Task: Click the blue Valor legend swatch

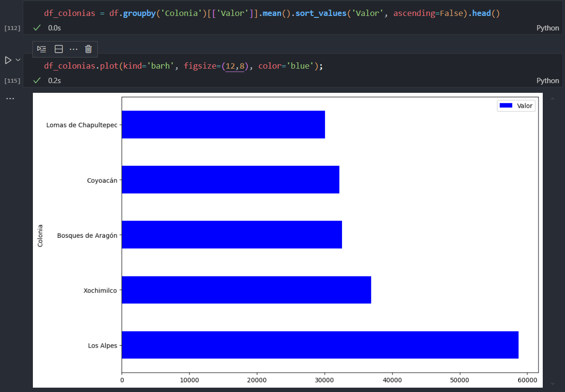Action: (x=506, y=105)
